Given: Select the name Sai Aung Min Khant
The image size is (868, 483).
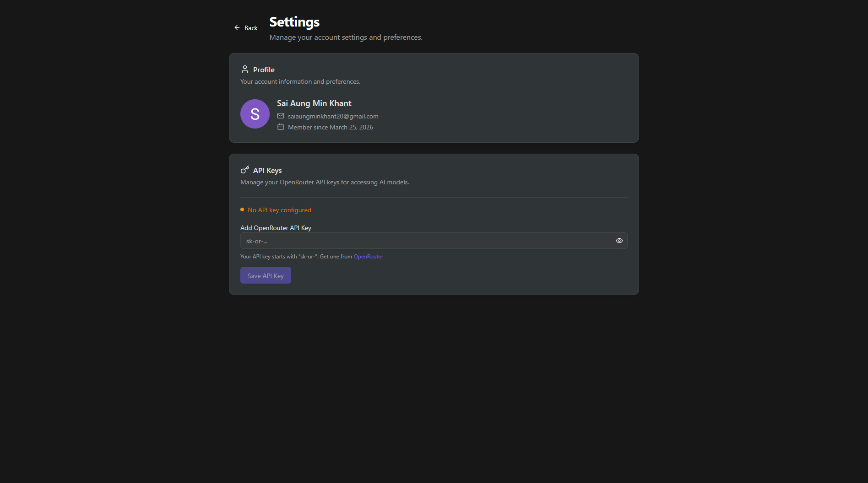Looking at the screenshot, I should click(314, 103).
